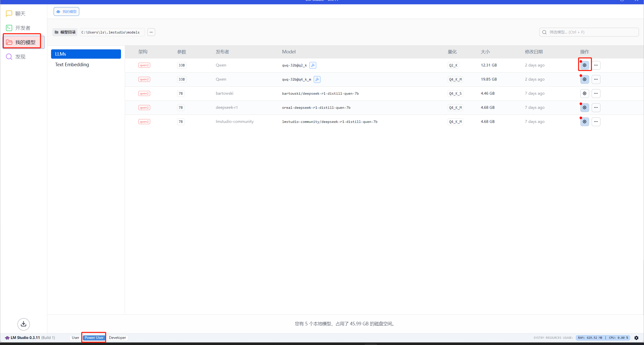Select oreal-deepseek-r1-distill-qwen-7b model name
This screenshot has width=644, height=345.
[x=316, y=108]
